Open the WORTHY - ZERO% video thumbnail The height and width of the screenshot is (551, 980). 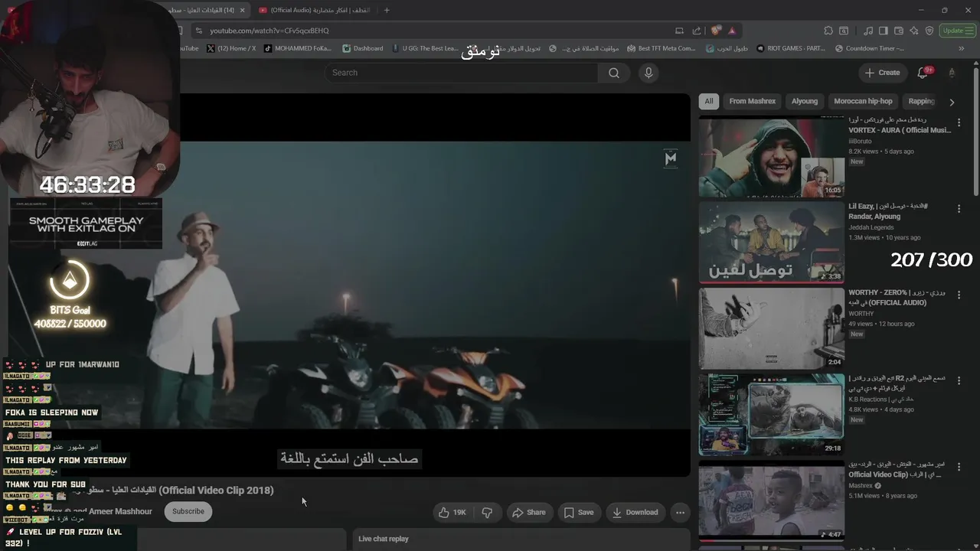pos(772,328)
